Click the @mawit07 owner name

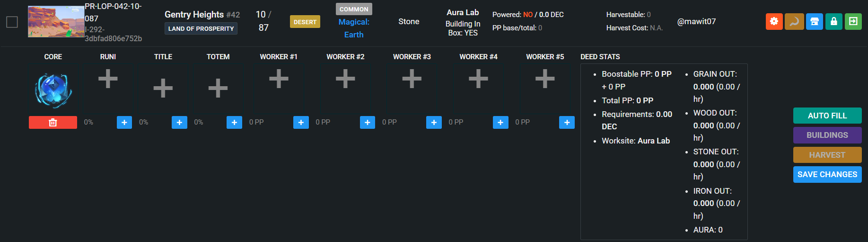[696, 21]
